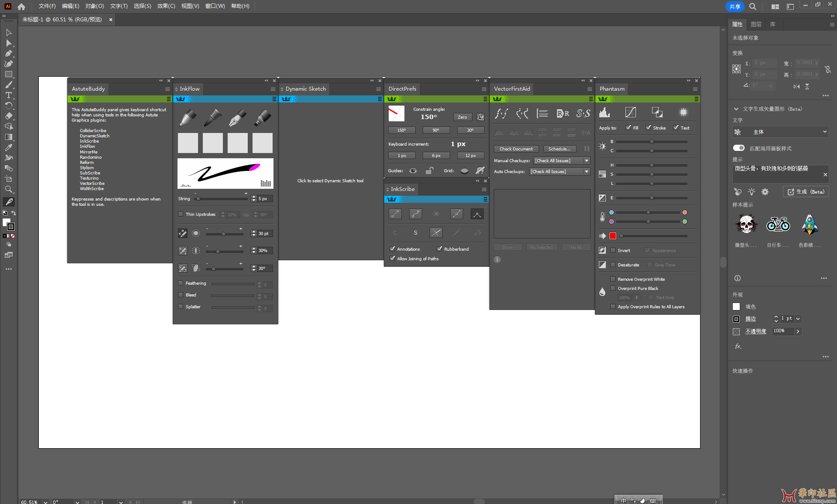The height and width of the screenshot is (504, 837).
Task: Enable the Invert checkbox in Phantasm
Action: click(x=613, y=250)
